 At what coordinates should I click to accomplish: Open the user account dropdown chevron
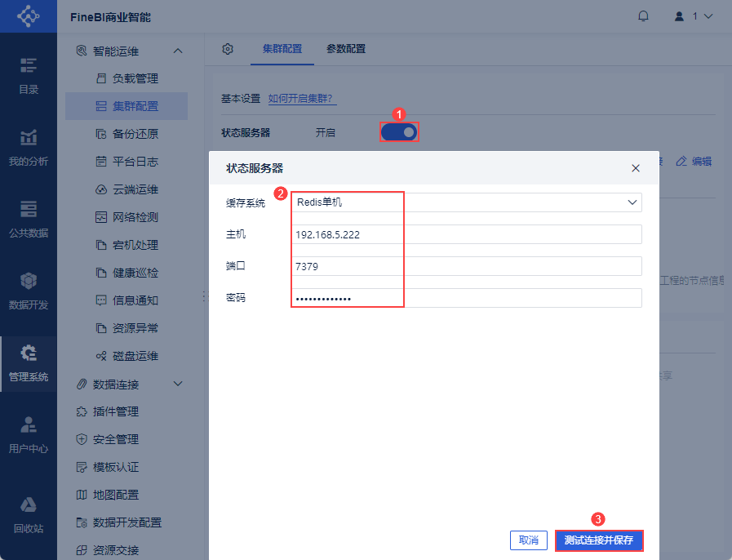(x=708, y=16)
